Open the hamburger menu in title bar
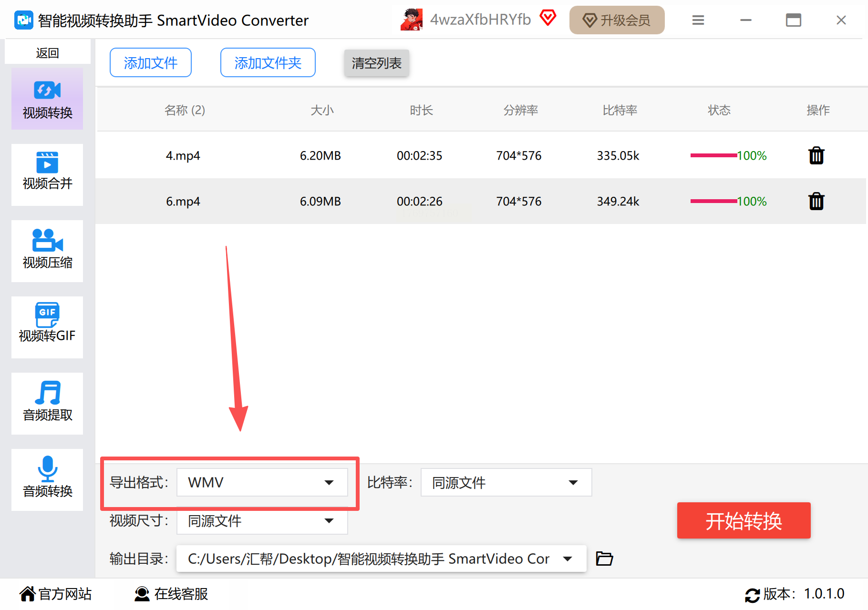 coord(698,20)
